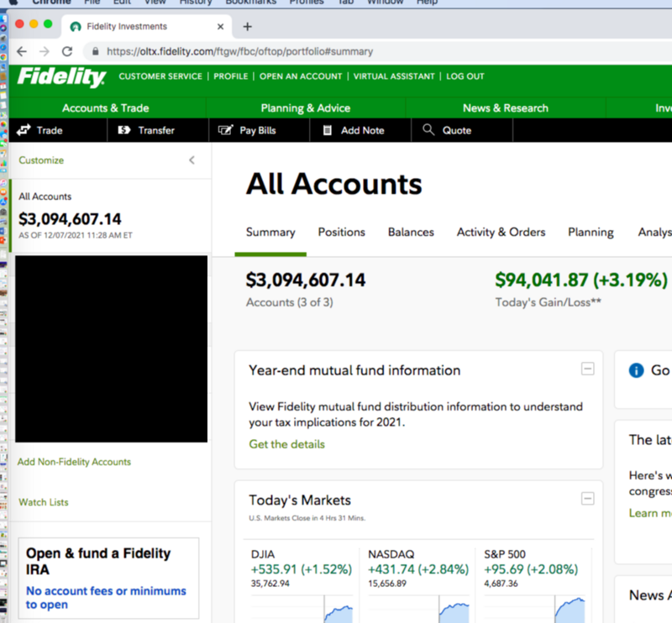Screen dimensions: 672x623
Task: Open the Virtual Assistant link
Action: [394, 76]
